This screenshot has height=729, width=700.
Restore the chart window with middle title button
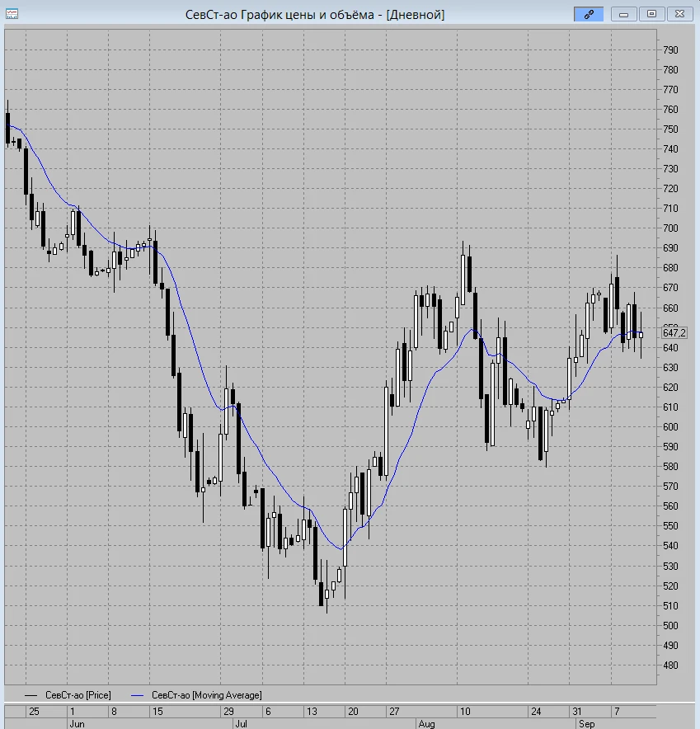(651, 14)
